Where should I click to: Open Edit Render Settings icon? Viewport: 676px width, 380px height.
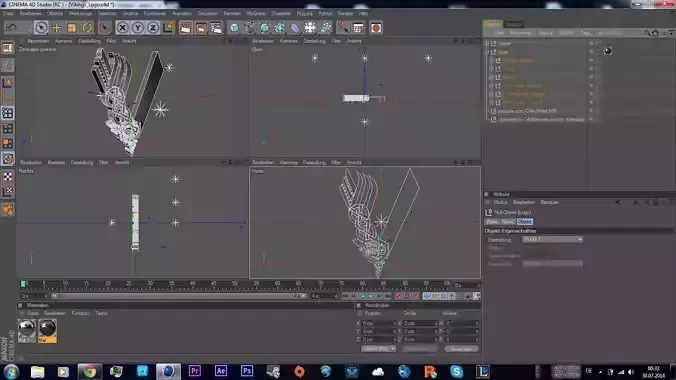pyautogui.click(x=216, y=28)
